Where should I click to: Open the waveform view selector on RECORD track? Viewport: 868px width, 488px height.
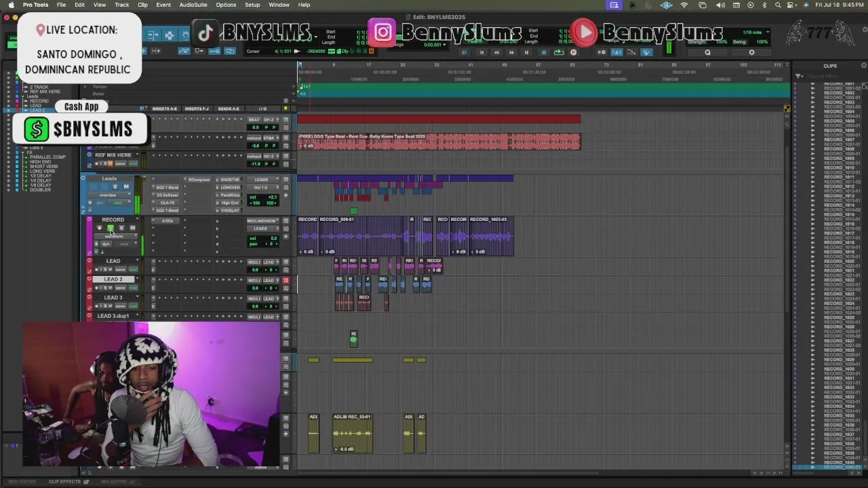click(x=115, y=236)
